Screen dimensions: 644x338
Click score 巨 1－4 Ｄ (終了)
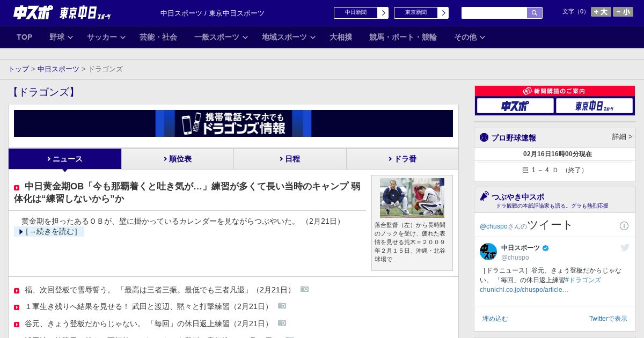(555, 170)
